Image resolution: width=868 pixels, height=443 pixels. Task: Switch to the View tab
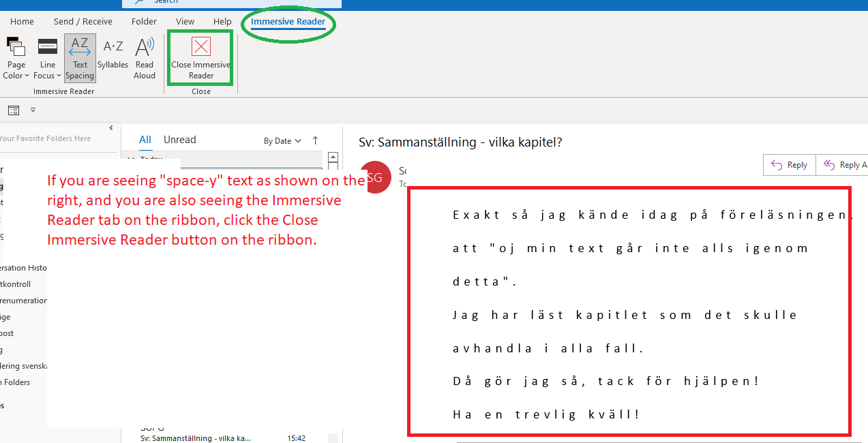click(185, 21)
